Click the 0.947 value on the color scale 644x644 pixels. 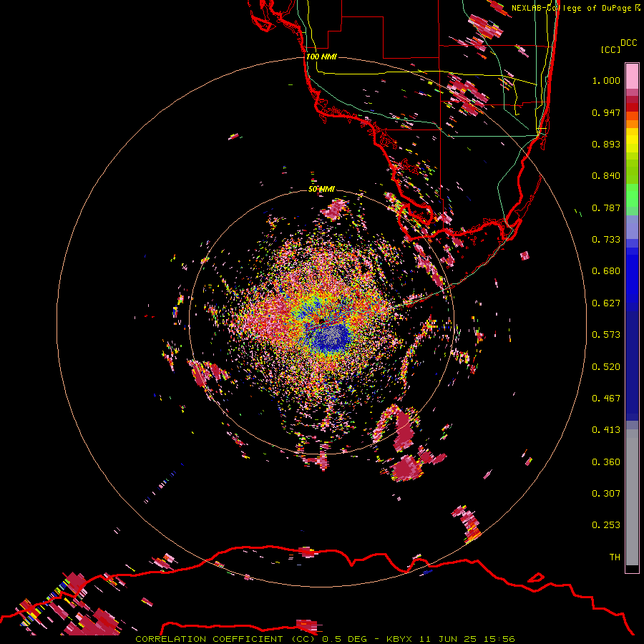[x=606, y=112]
